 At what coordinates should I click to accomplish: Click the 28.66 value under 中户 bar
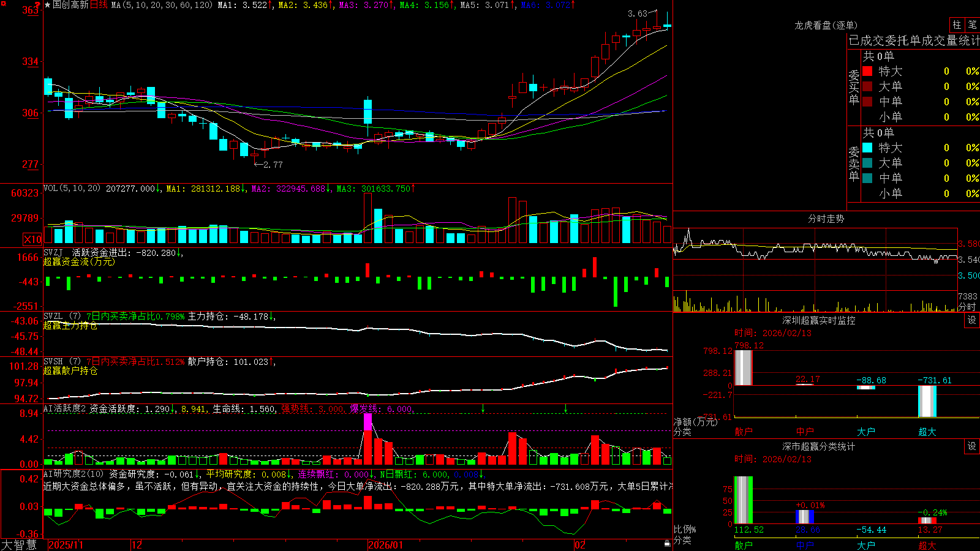point(808,530)
